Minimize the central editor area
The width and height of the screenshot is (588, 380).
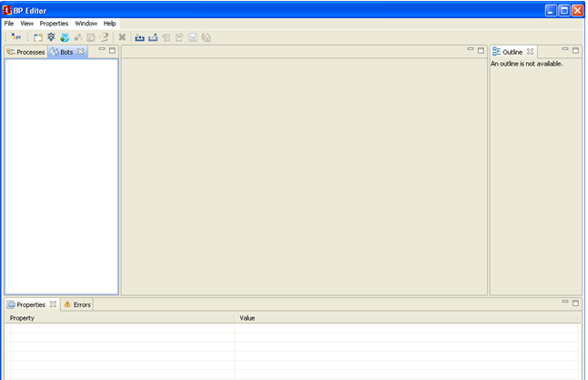point(471,49)
